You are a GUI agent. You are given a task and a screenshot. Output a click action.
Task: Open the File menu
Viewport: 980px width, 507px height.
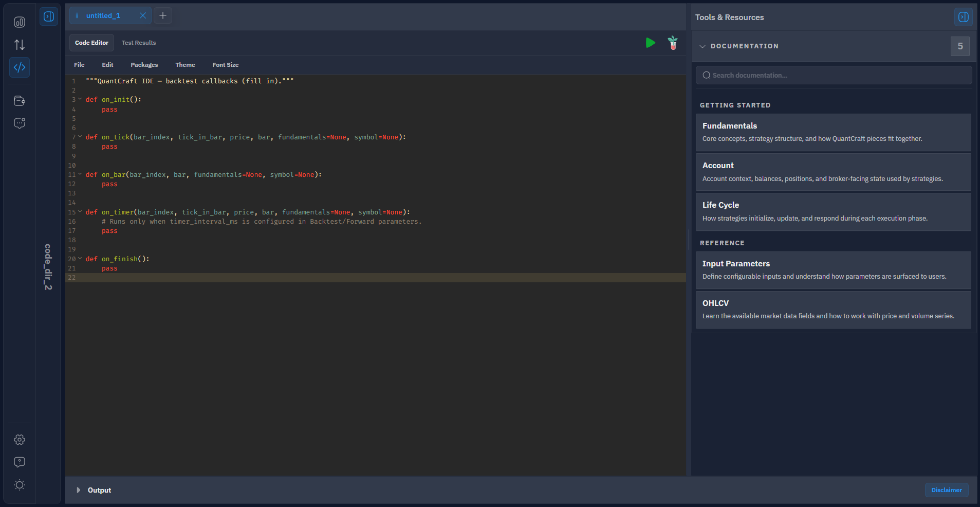tap(79, 65)
